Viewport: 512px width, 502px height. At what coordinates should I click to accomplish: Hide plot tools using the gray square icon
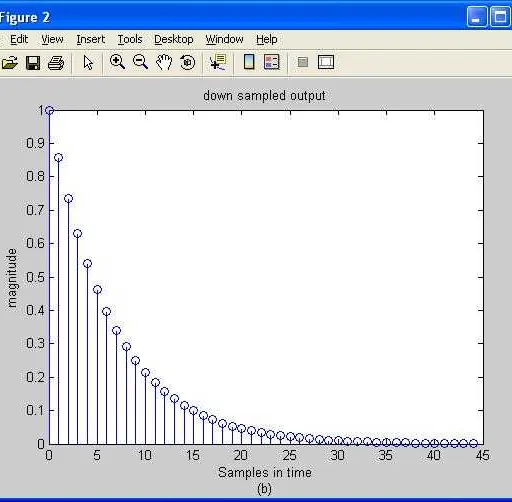pyautogui.click(x=303, y=62)
